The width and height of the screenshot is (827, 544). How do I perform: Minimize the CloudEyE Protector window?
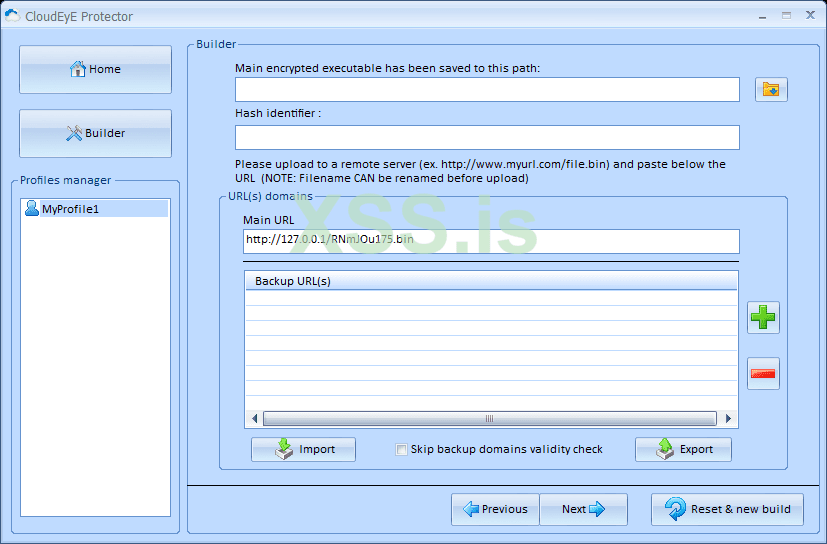[762, 16]
